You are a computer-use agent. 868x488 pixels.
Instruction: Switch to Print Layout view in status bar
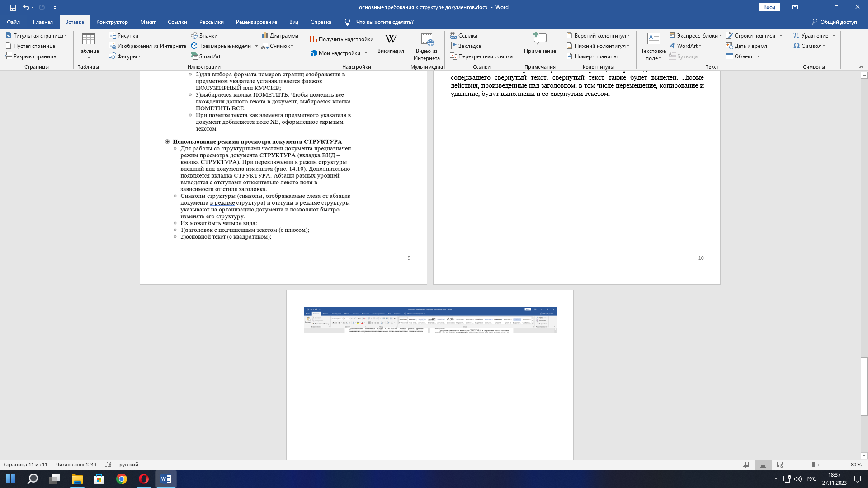click(763, 465)
